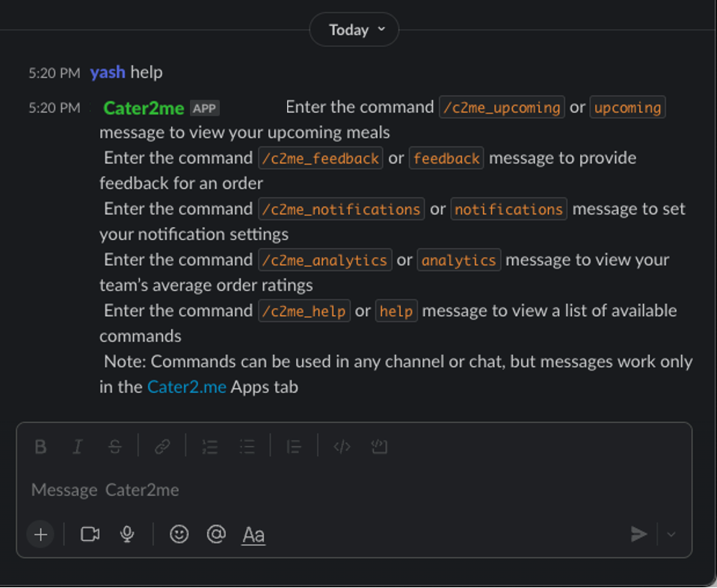
Task: Click the /c2me_notifications command text
Action: (342, 208)
